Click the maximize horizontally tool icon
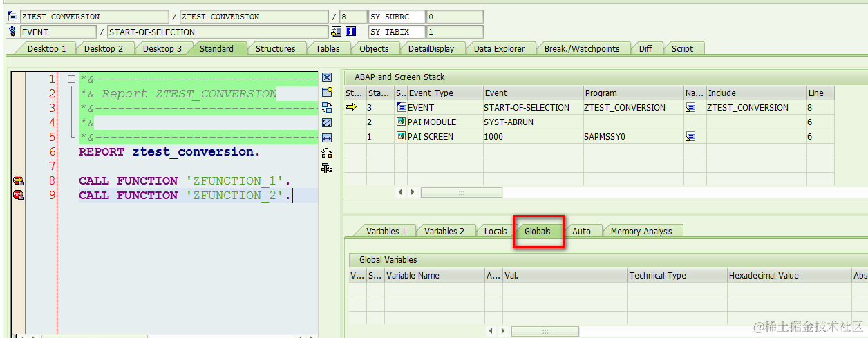The image size is (868, 338). (328, 138)
